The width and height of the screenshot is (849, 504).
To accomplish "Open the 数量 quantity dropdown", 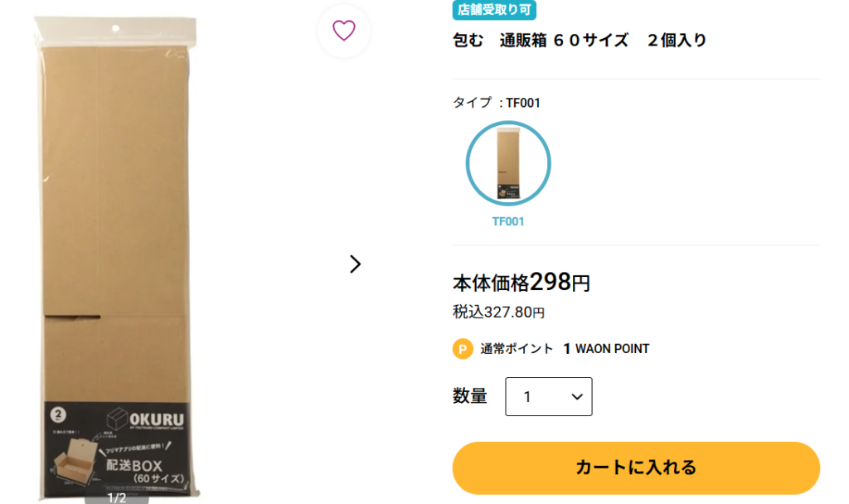I will point(548,396).
